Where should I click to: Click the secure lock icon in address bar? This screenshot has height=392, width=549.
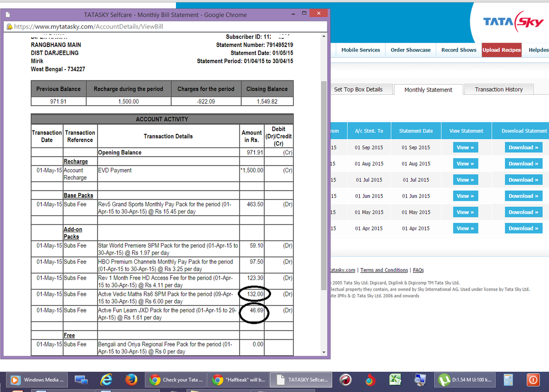(x=9, y=26)
